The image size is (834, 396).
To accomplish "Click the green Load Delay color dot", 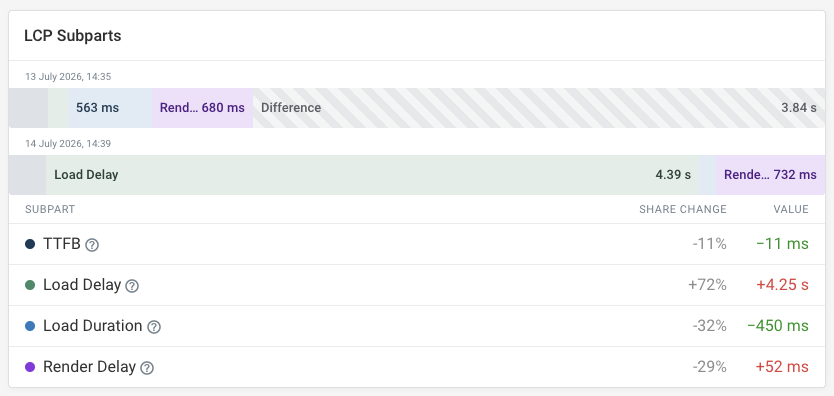I will point(30,285).
